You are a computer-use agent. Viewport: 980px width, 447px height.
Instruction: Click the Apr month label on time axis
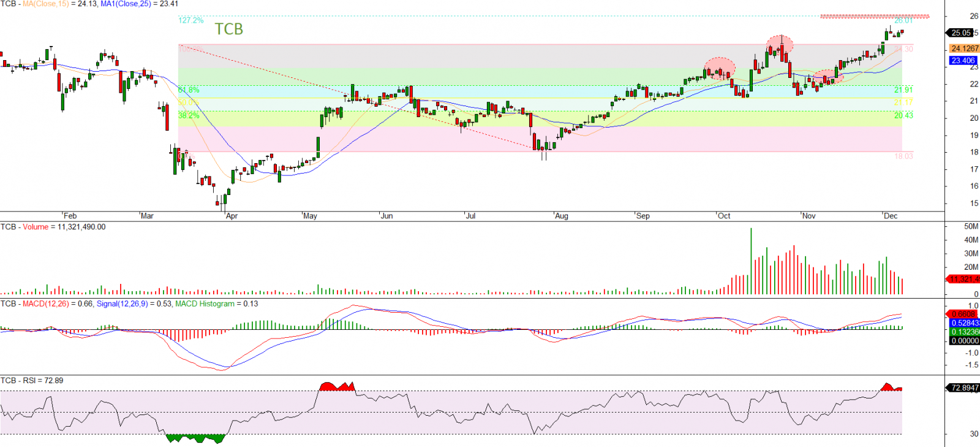pyautogui.click(x=232, y=216)
